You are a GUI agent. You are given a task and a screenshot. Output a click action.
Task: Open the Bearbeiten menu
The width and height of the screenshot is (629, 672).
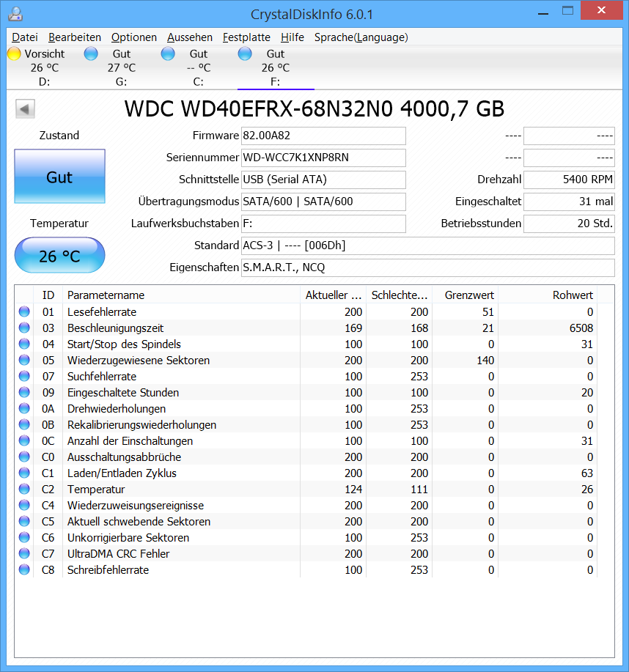[x=75, y=37]
